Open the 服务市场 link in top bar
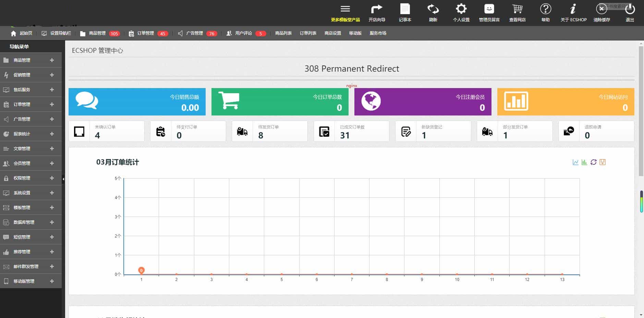The height and width of the screenshot is (318, 644). click(378, 33)
